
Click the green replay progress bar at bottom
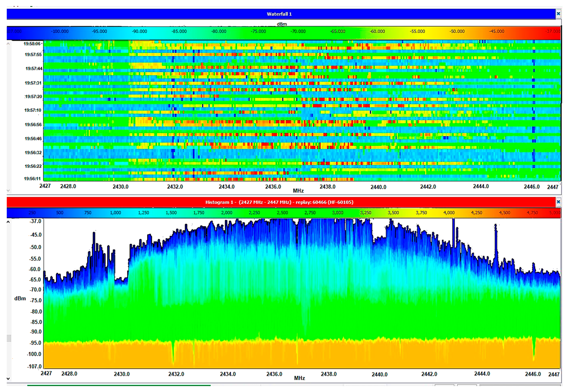(119, 385)
